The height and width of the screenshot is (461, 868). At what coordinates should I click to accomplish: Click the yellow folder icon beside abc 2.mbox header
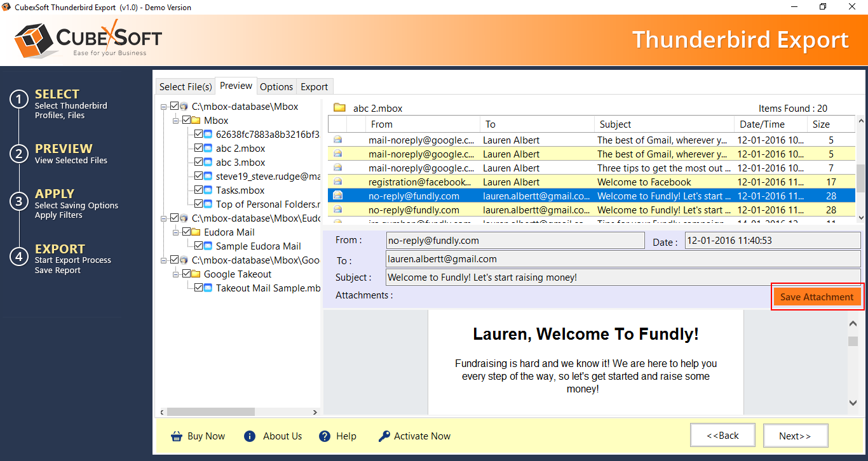coord(339,108)
